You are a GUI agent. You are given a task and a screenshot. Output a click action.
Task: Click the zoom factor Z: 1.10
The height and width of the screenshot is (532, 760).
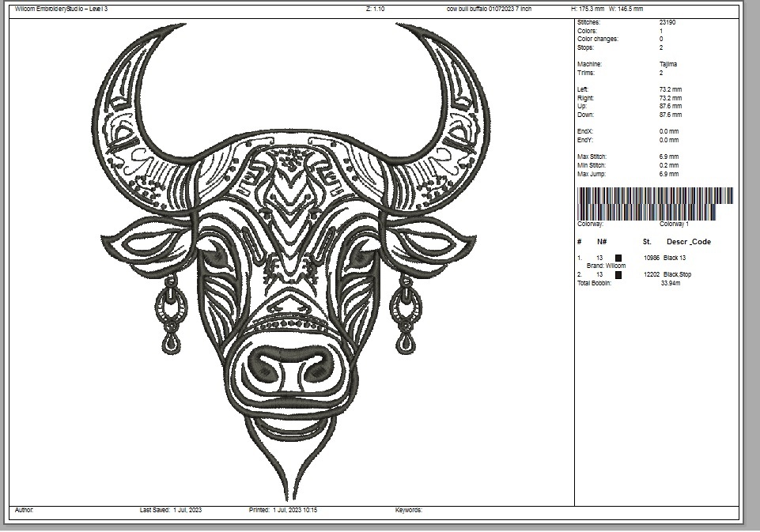(x=376, y=9)
